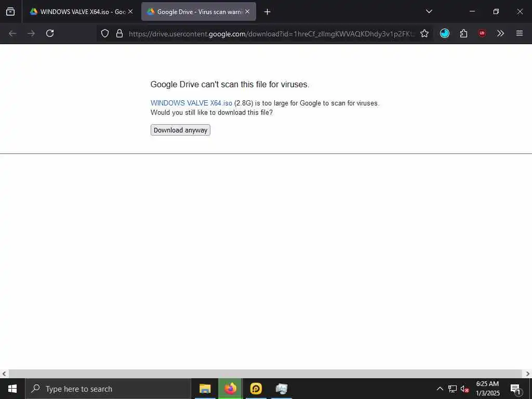Open the Firefox application hamburger menu
Screen dimensions: 532x399
520,33
